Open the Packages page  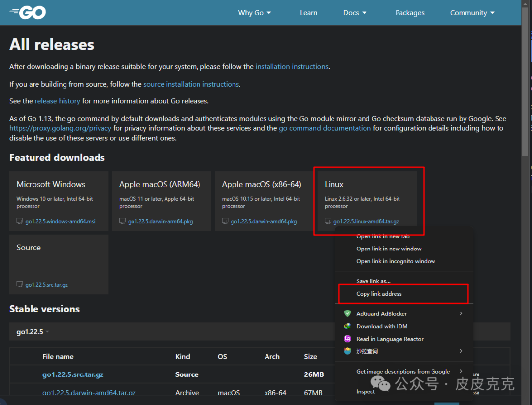[x=410, y=13]
